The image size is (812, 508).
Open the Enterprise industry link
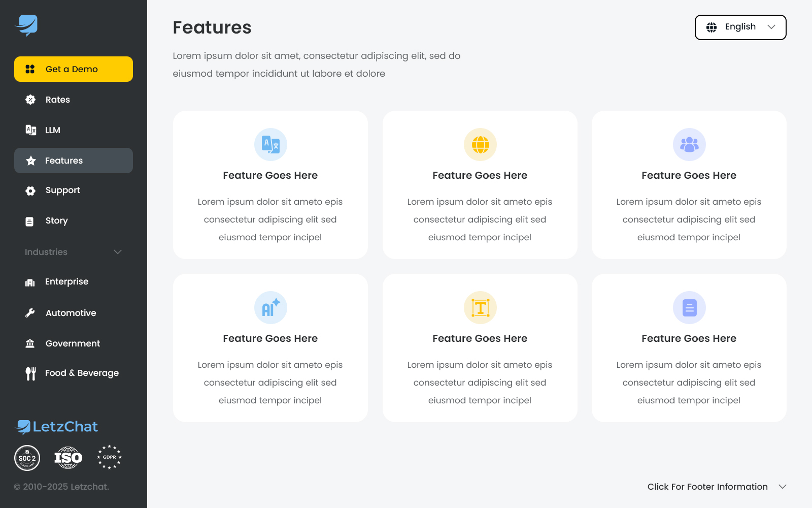click(66, 282)
